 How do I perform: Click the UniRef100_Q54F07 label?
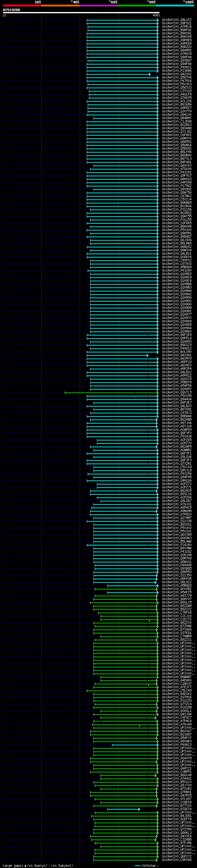click(x=176, y=738)
